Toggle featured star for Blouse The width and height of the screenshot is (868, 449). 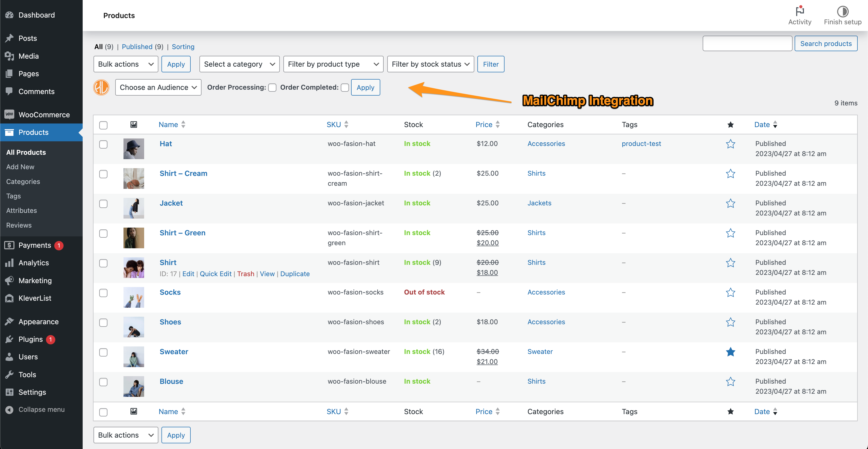pos(730,381)
